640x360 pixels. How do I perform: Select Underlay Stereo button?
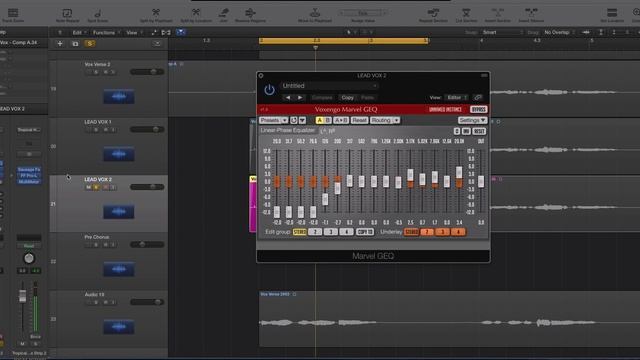coord(411,232)
